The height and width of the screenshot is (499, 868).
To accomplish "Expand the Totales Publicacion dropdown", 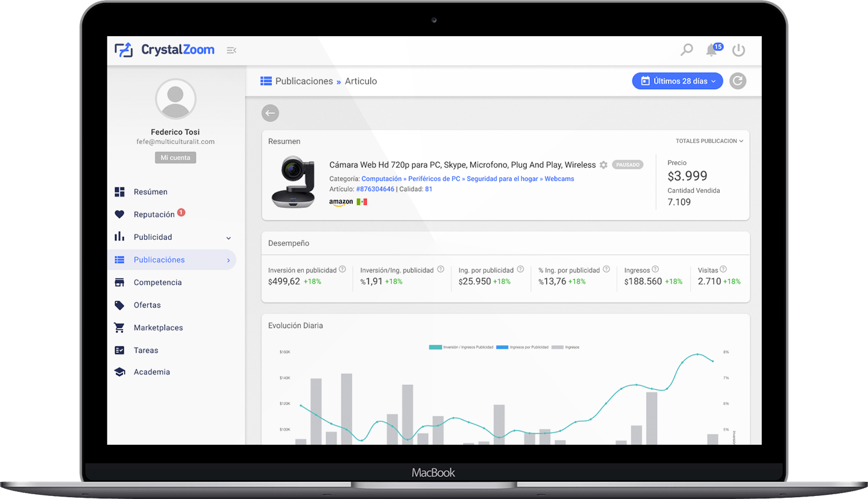I will pyautogui.click(x=709, y=141).
